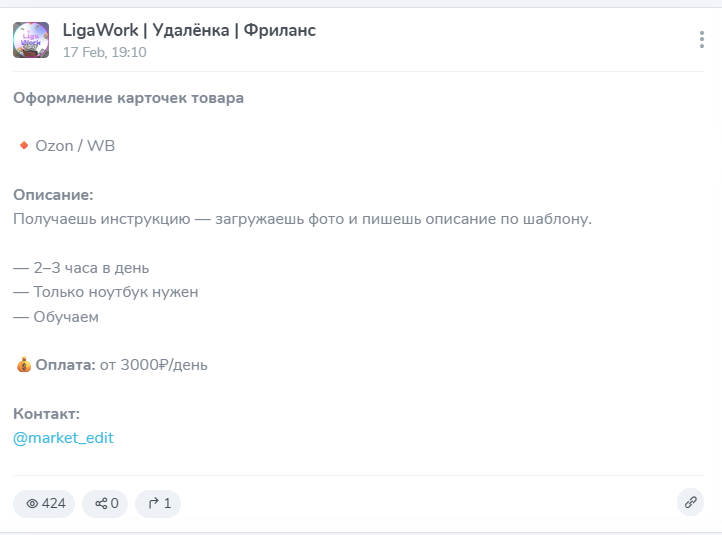Click the share-nodes icon beside 0
Viewport: 722px width, 535px height.
[x=101, y=504]
